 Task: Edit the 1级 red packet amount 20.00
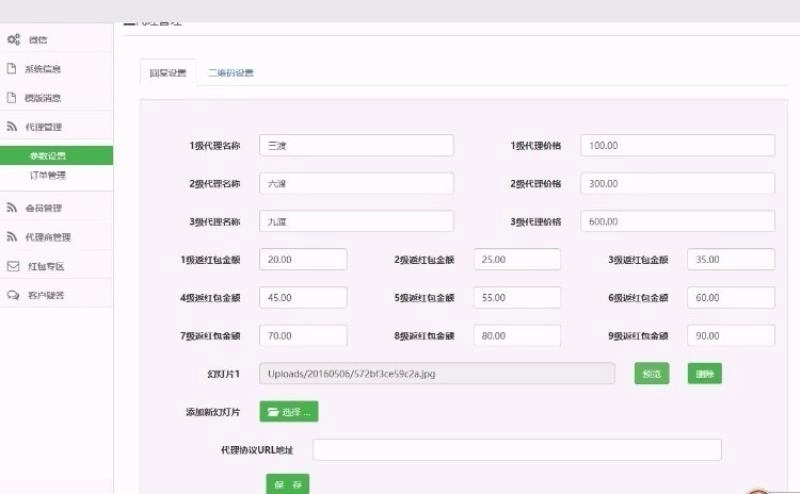pos(303,259)
